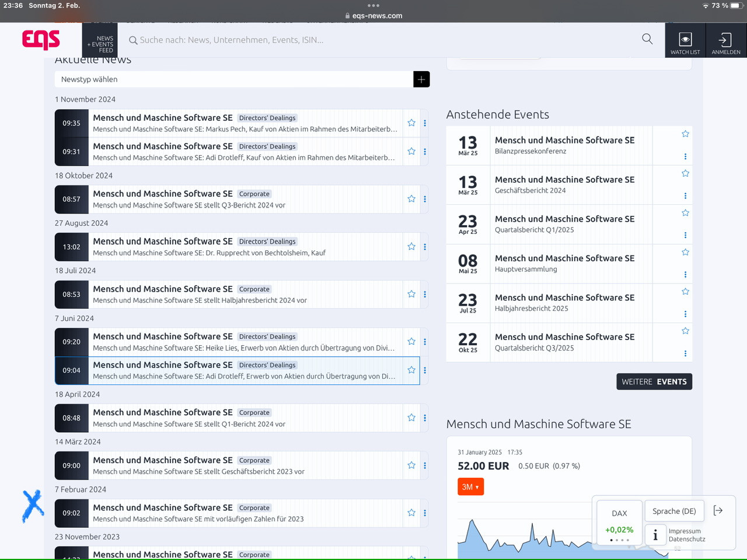Open the DAX index widget

(x=619, y=523)
